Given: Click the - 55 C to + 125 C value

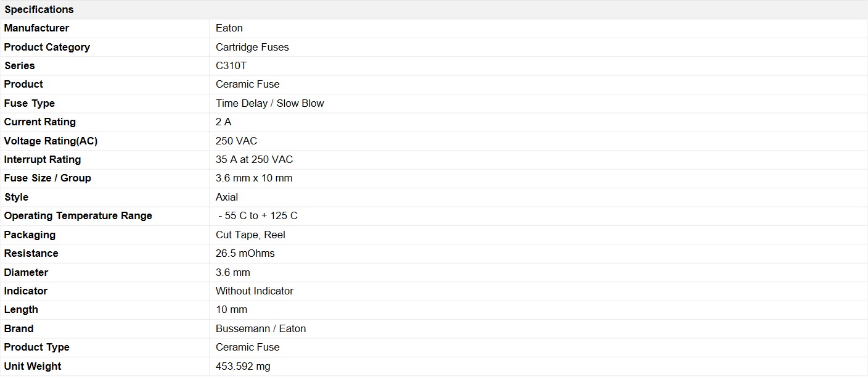Looking at the screenshot, I should coord(258,215).
